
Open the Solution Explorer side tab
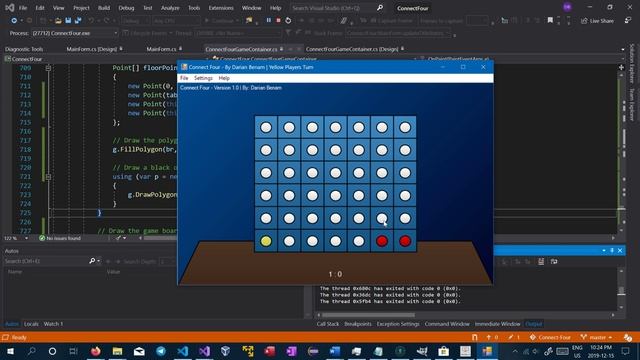(632, 63)
